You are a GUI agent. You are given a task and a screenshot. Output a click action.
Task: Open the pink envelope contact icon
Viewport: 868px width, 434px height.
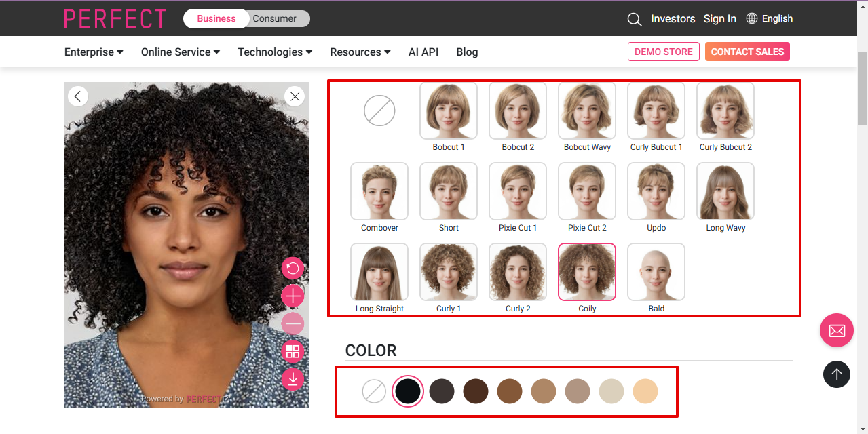(837, 330)
